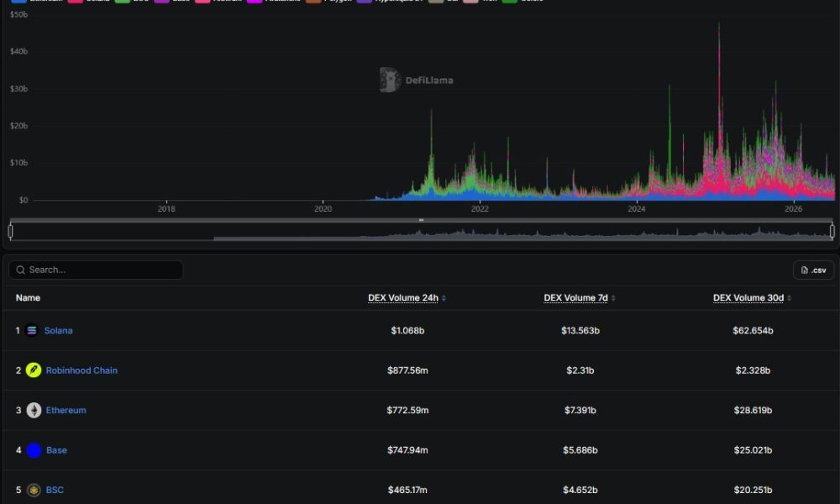The image size is (840, 504).
Task: Open the BSC chain link
Action: pos(55,490)
